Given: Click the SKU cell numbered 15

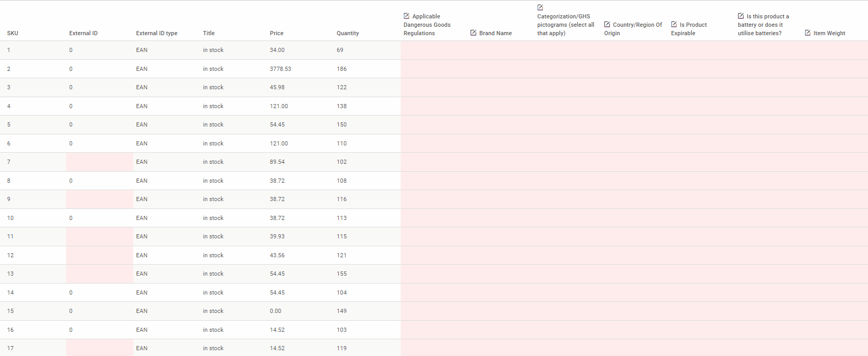Looking at the screenshot, I should (10, 311).
